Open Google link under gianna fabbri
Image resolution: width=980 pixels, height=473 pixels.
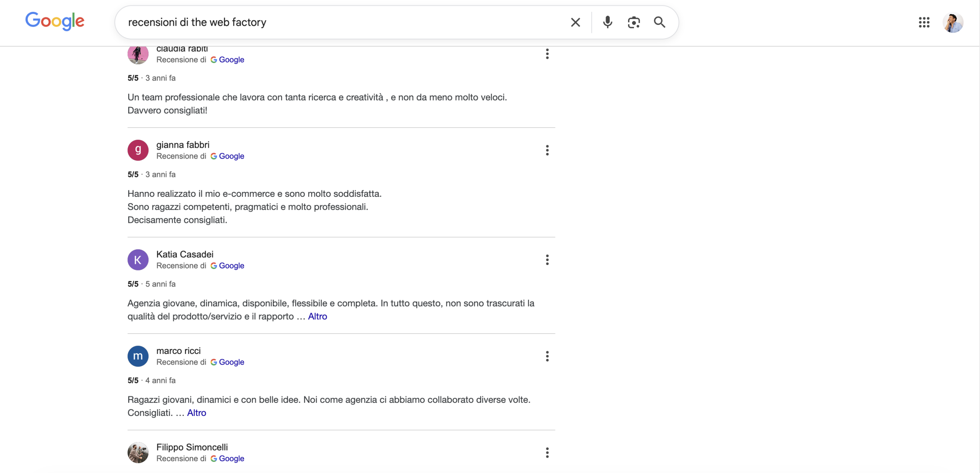coord(231,156)
